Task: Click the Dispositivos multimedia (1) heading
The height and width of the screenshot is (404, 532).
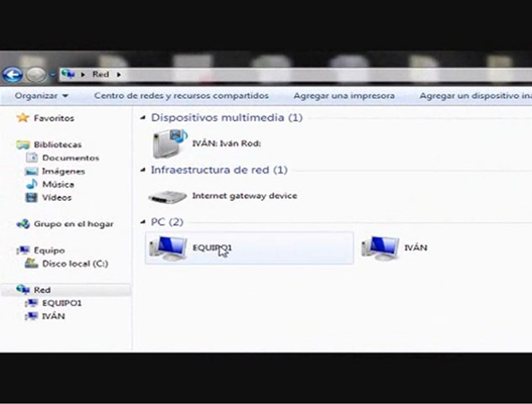Action: tap(226, 117)
